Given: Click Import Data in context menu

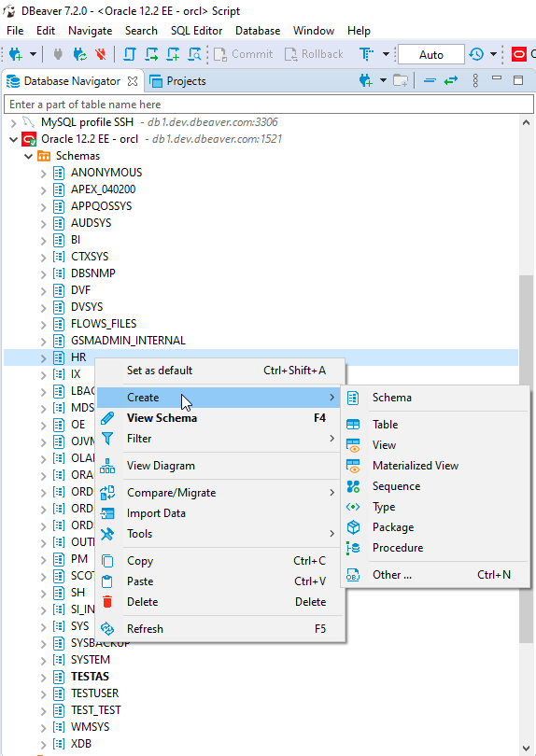Looking at the screenshot, I should [x=221, y=513].
